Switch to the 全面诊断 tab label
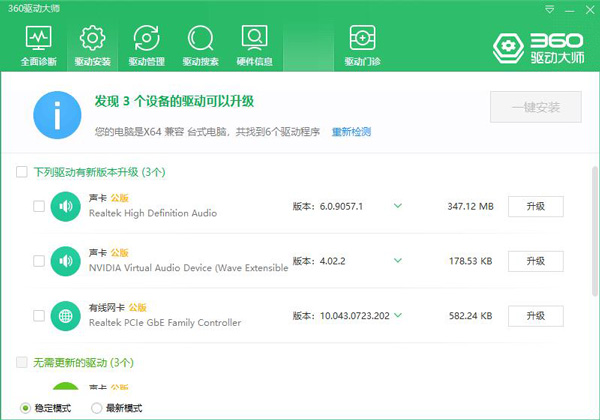The height and width of the screenshot is (420, 600). click(39, 62)
